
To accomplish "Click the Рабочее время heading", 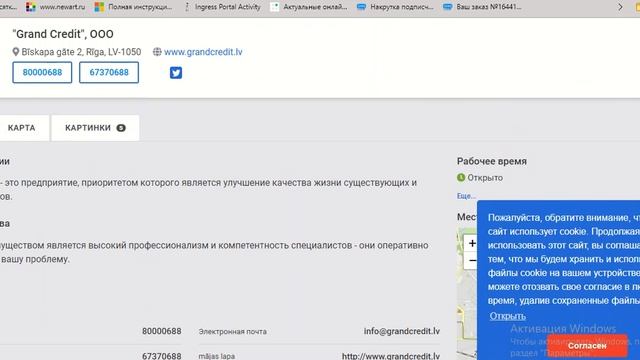I will click(x=492, y=161).
